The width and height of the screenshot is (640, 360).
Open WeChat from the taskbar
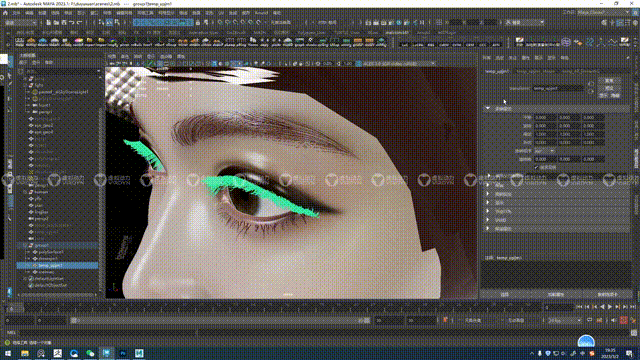point(90,353)
